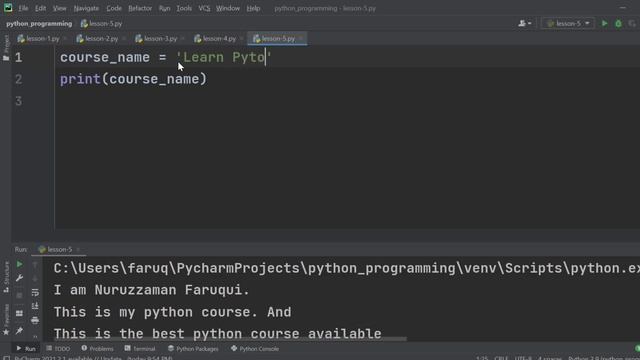Open the Refactor menu
This screenshot has height=360, width=640.
(140, 8)
